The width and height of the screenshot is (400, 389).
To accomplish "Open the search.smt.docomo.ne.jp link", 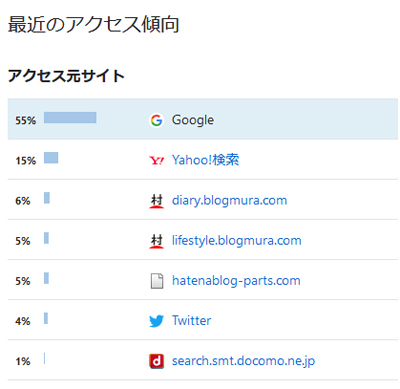I will (x=243, y=361).
